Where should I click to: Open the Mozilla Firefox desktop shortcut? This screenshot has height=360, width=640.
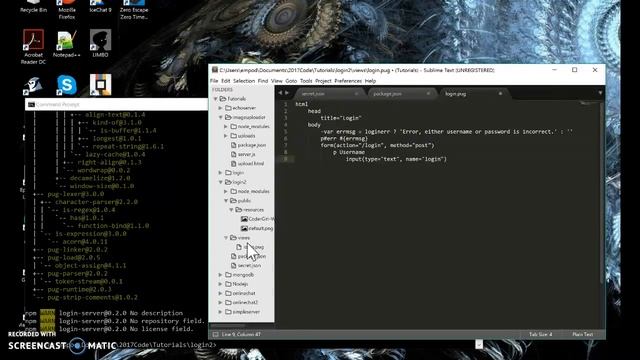[67, 9]
